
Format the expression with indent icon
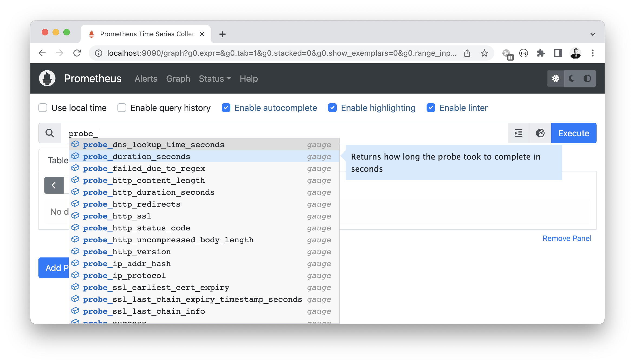pyautogui.click(x=519, y=133)
